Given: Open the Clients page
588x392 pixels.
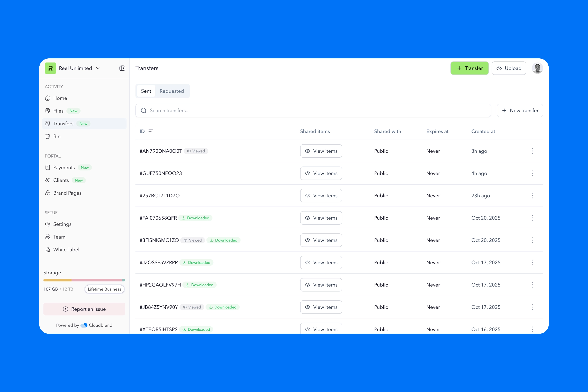Looking at the screenshot, I should 61,180.
